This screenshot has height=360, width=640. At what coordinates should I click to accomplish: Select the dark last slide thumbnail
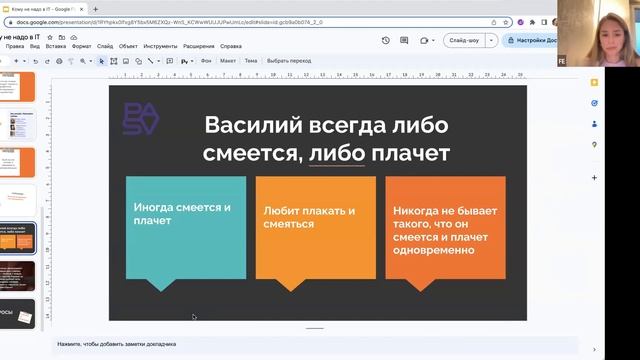(x=18, y=314)
